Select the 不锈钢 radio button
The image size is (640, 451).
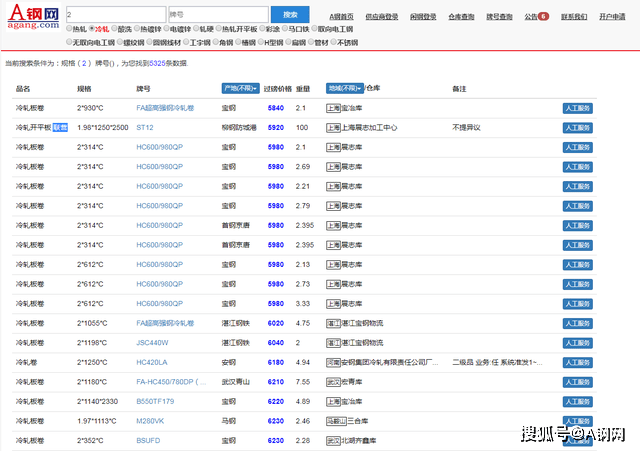click(333, 42)
